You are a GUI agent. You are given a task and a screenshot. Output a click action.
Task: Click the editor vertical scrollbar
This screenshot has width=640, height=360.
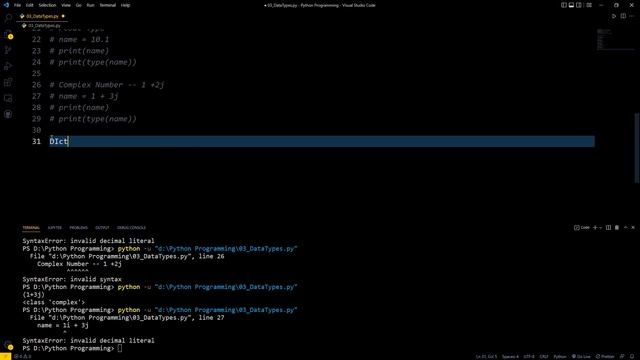[x=637, y=148]
